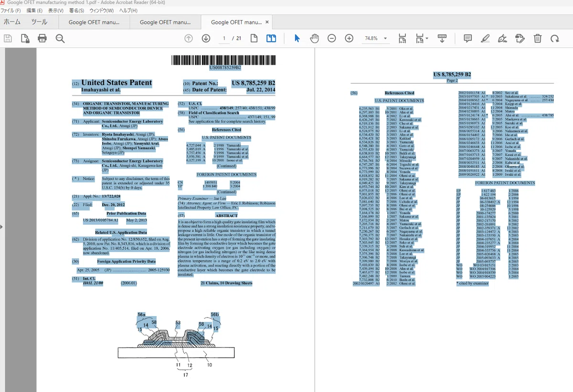Click '21 Claims, 10 Drawing Sheets' text
Image resolution: width=573 pixels, height=392 pixels.
(226, 283)
